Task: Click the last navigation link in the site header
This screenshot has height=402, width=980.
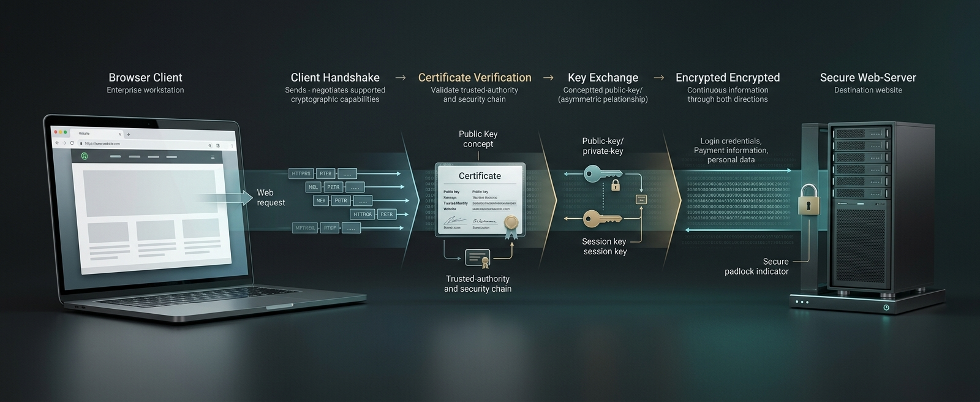Action: [x=171, y=157]
